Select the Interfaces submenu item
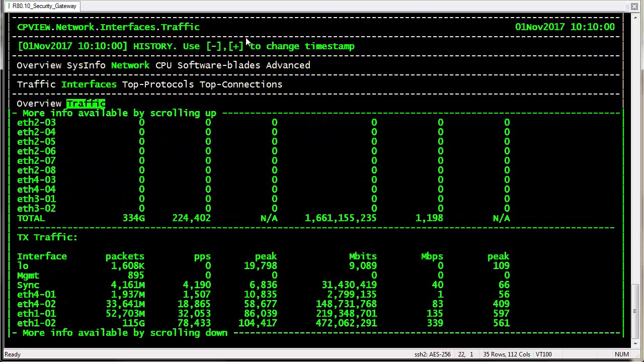Screen dimensions: 644x362 (89, 84)
